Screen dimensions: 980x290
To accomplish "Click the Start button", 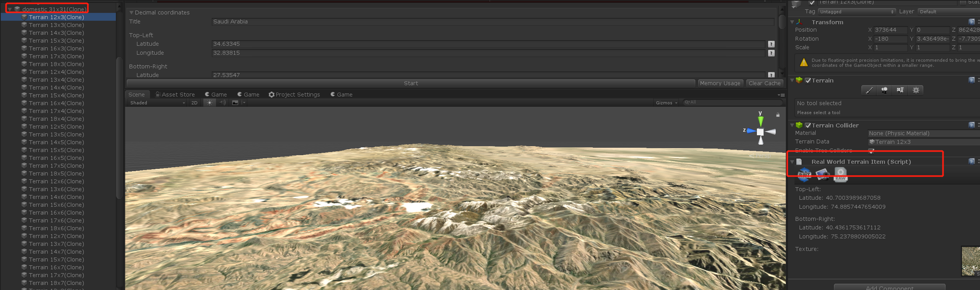I will tap(411, 83).
